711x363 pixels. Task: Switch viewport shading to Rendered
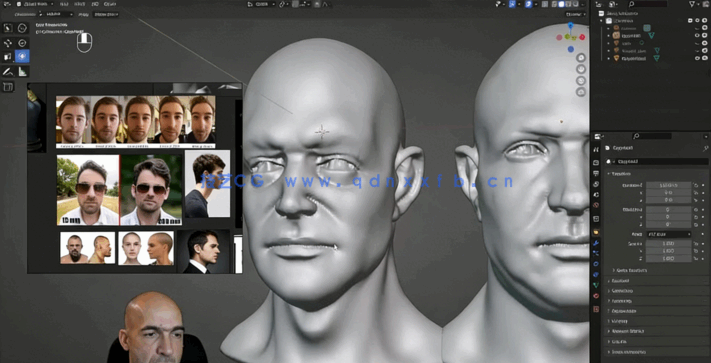point(575,4)
